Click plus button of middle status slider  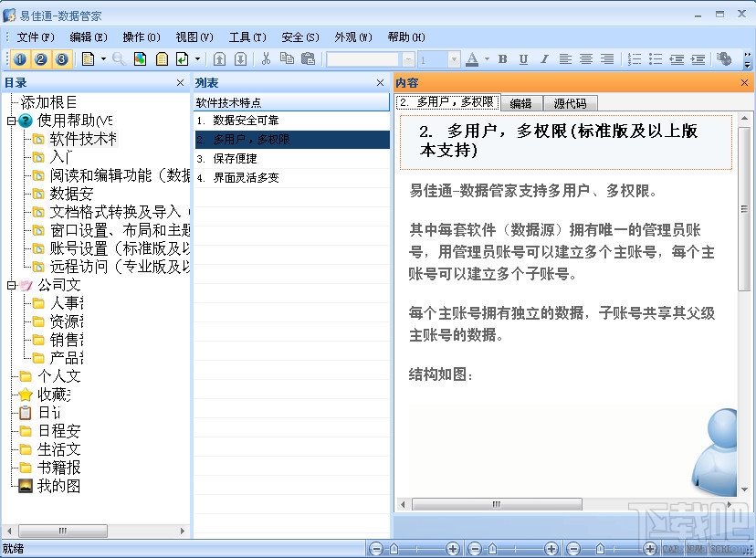[551, 549]
